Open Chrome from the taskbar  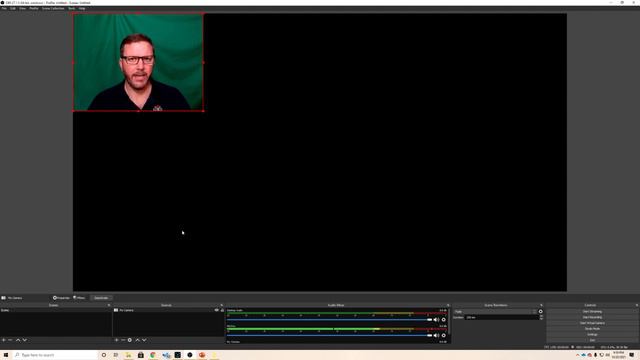[x=153, y=355]
